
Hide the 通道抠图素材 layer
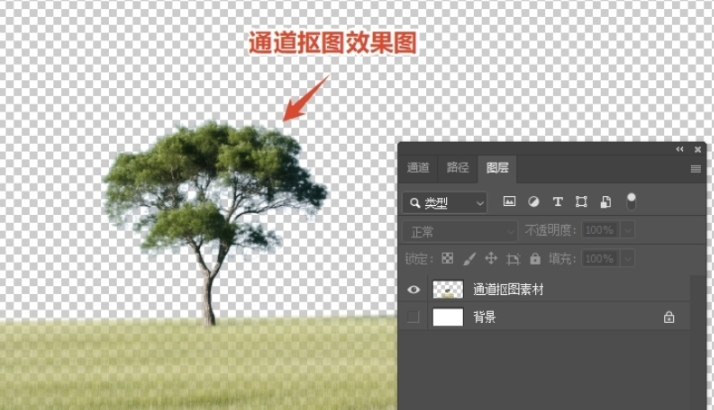tap(413, 289)
